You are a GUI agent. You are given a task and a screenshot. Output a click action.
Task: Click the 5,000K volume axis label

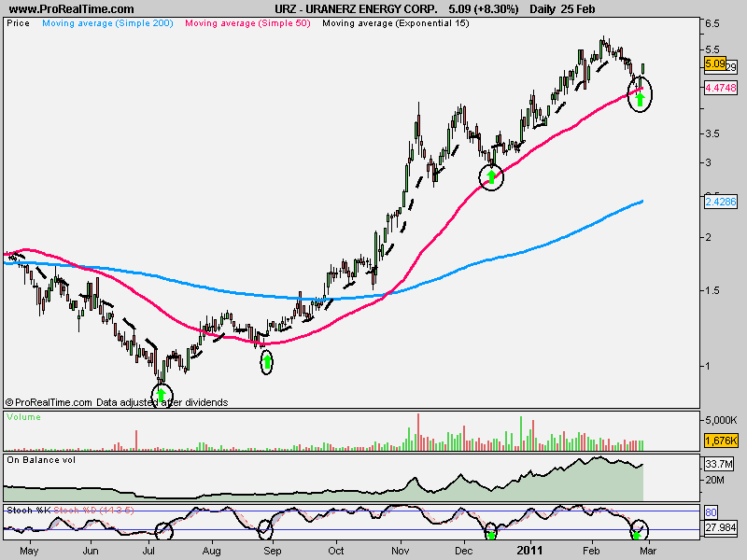coord(721,420)
